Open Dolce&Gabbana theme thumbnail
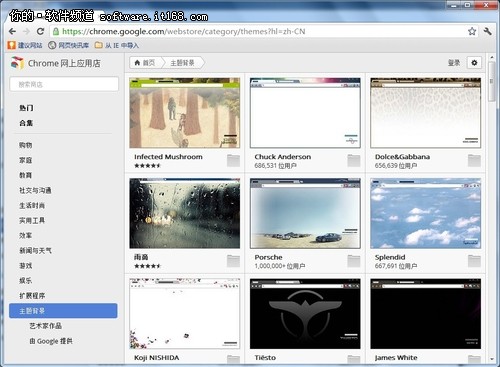The image size is (500, 367). [x=426, y=113]
